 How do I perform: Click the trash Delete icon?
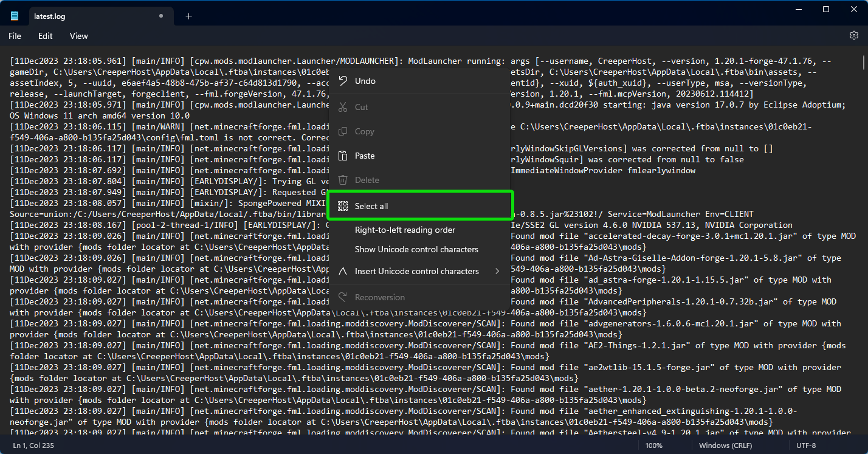tap(343, 180)
